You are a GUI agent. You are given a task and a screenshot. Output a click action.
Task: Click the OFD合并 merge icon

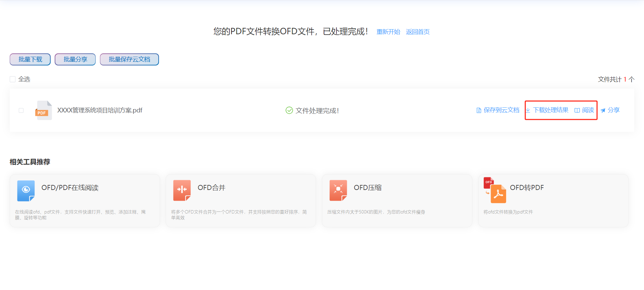point(182,190)
